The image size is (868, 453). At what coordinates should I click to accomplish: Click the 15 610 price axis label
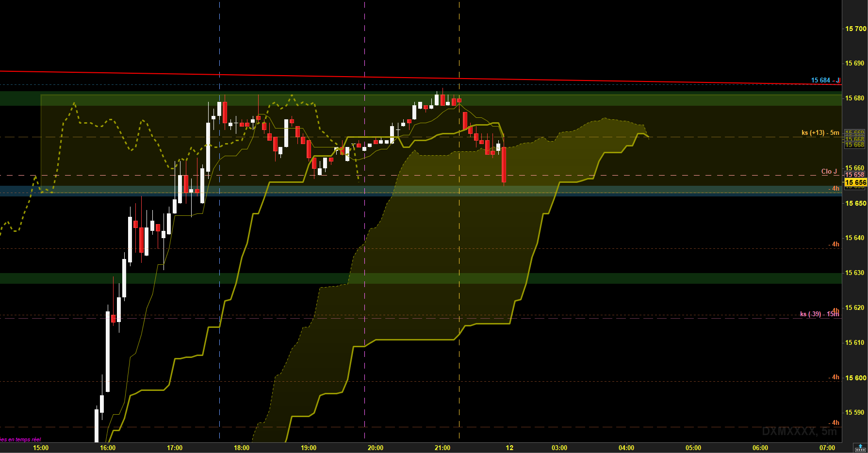855,342
